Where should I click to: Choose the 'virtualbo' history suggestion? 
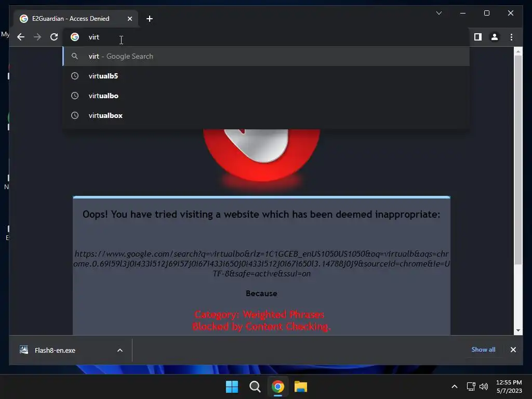click(267, 96)
